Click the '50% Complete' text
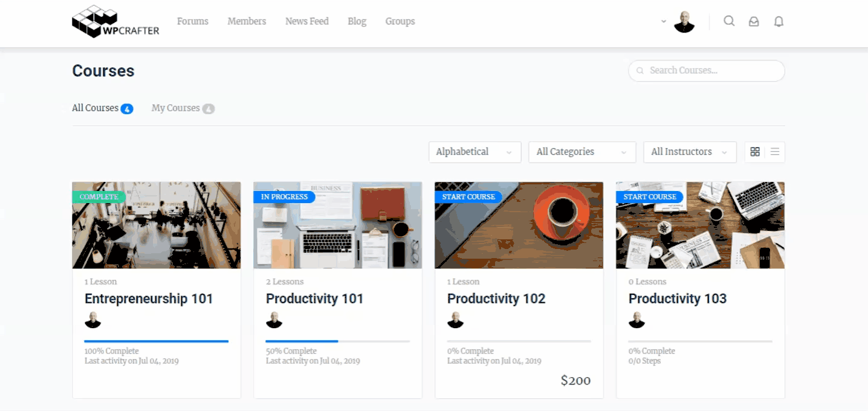The image size is (868, 411). point(291,351)
